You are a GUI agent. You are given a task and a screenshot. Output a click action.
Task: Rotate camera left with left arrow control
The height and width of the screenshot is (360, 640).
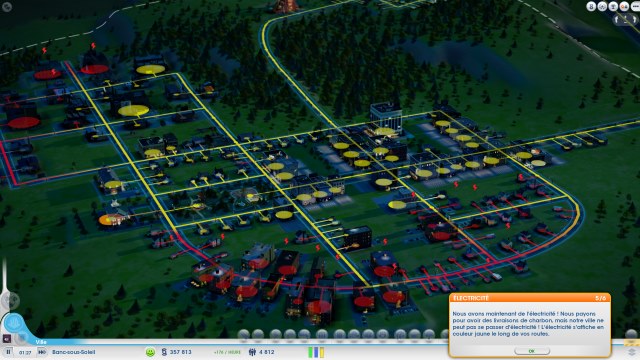click(x=617, y=19)
